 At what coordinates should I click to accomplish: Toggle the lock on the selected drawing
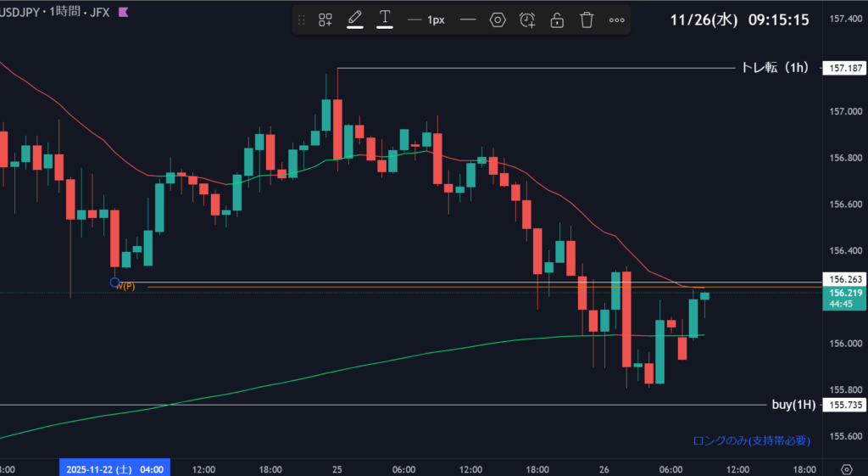557,20
